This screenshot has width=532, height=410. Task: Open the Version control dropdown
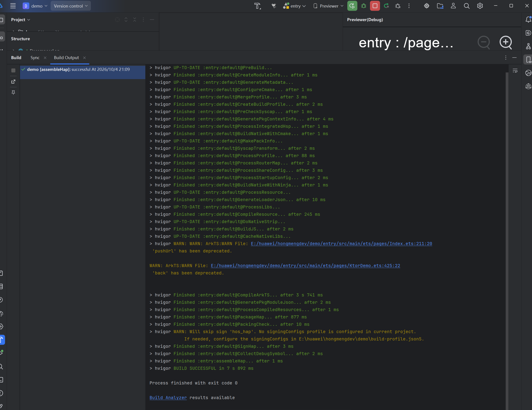tap(71, 6)
